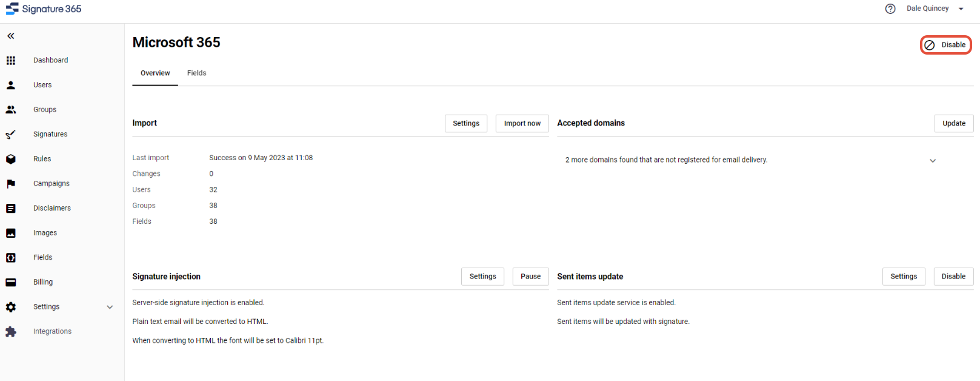Click the Billing card icon

click(11, 282)
